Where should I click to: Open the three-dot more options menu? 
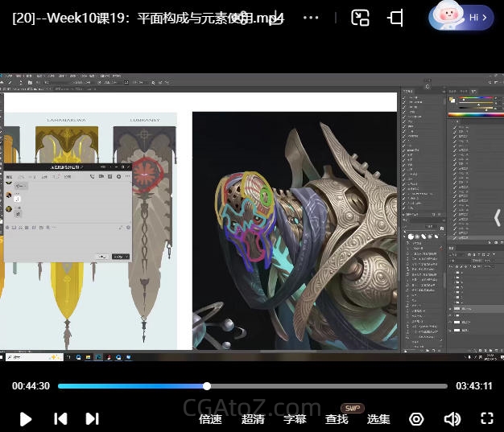pyautogui.click(x=311, y=18)
